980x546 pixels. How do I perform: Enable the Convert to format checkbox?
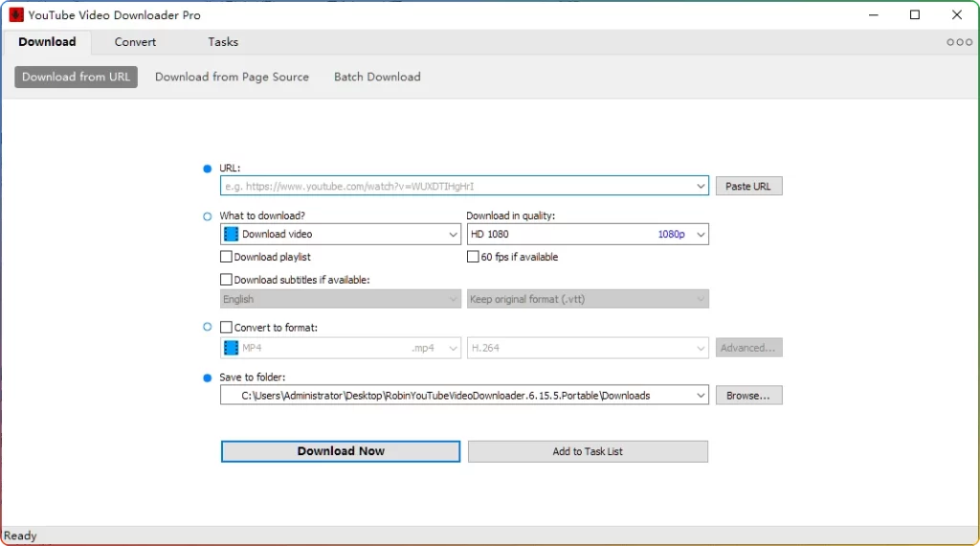(226, 327)
